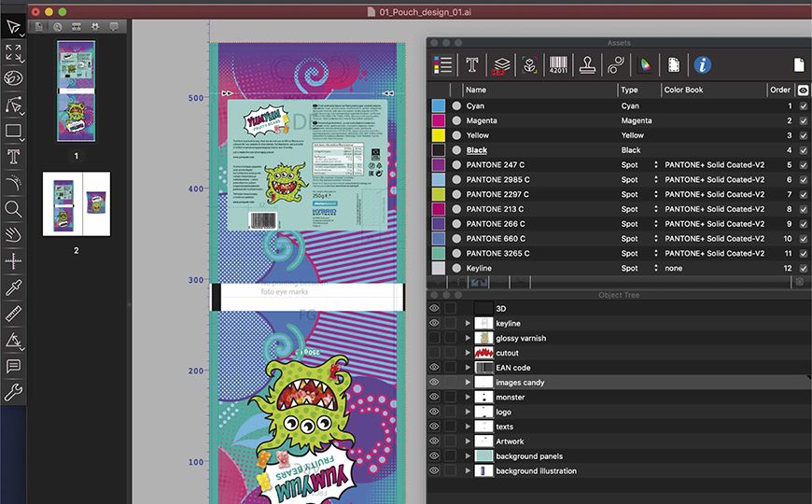Select page 2 thumbnail

pyautogui.click(x=77, y=204)
